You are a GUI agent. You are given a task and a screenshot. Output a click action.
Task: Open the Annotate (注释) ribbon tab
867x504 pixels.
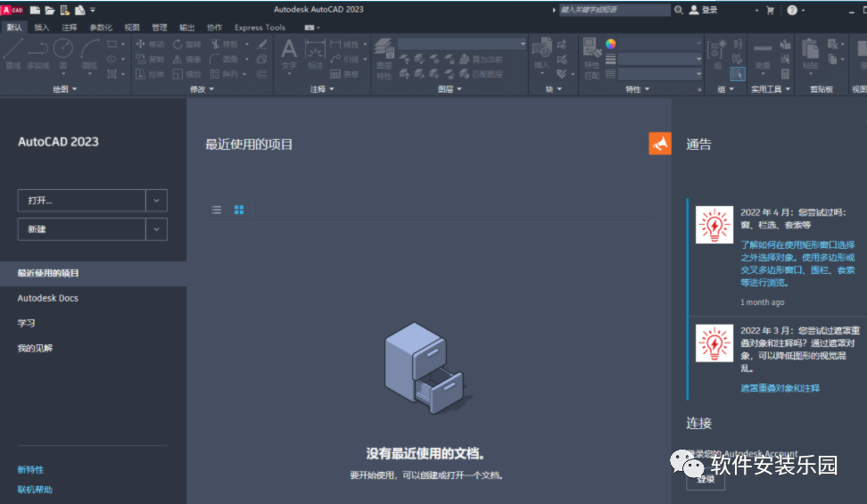tap(69, 27)
